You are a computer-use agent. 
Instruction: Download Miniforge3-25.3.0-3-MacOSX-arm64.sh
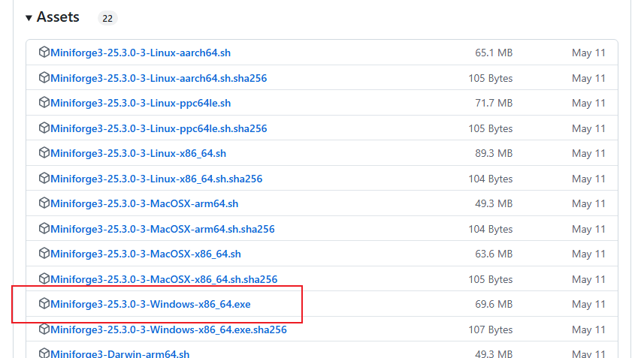pyautogui.click(x=144, y=203)
